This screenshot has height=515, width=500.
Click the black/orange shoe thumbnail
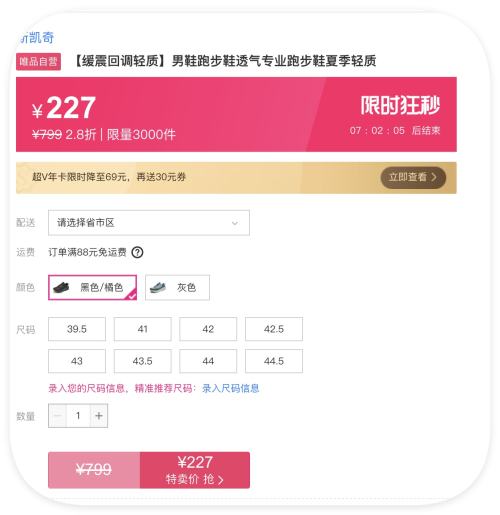pos(61,287)
